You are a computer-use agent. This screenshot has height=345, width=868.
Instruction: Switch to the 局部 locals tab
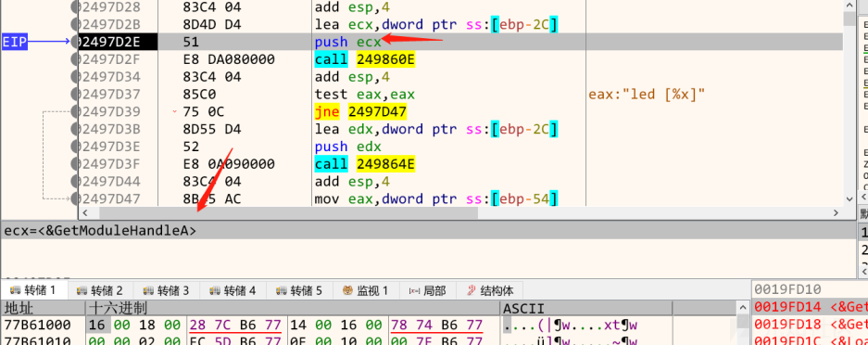click(x=427, y=290)
